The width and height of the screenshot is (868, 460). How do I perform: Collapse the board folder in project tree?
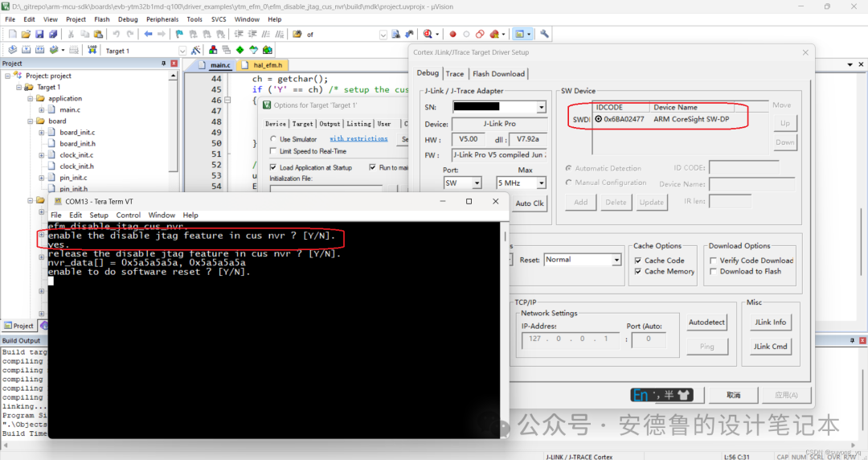(30, 121)
